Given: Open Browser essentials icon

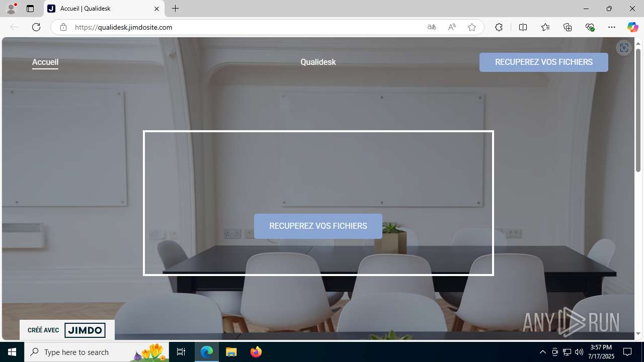Looking at the screenshot, I should (590, 27).
